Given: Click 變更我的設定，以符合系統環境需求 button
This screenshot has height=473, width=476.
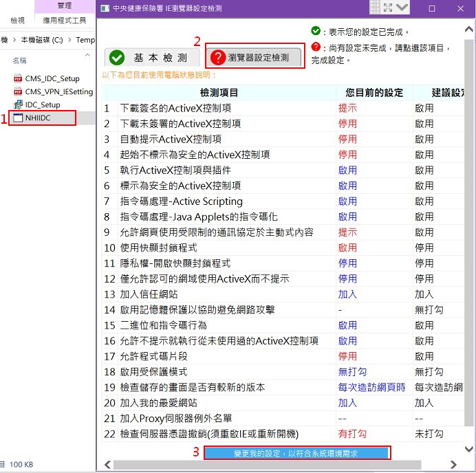Looking at the screenshot, I should [x=296, y=453].
